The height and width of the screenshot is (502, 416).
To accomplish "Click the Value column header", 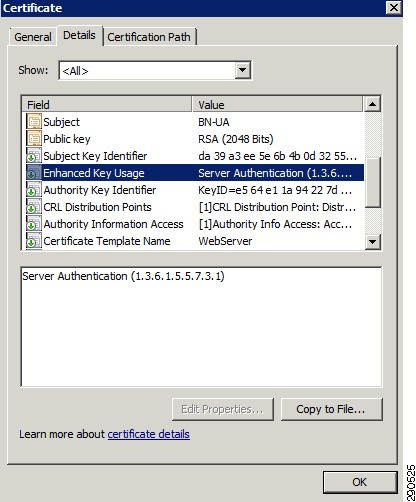I will tap(277, 105).
